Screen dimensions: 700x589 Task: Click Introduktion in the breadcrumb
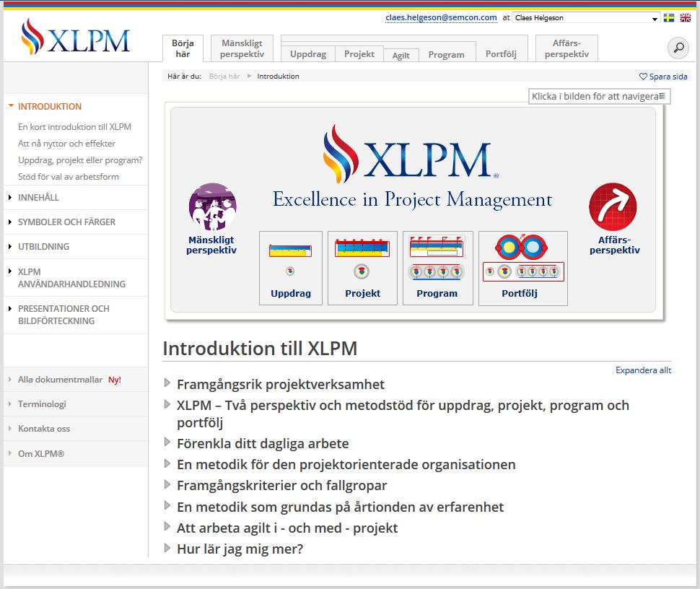point(278,77)
